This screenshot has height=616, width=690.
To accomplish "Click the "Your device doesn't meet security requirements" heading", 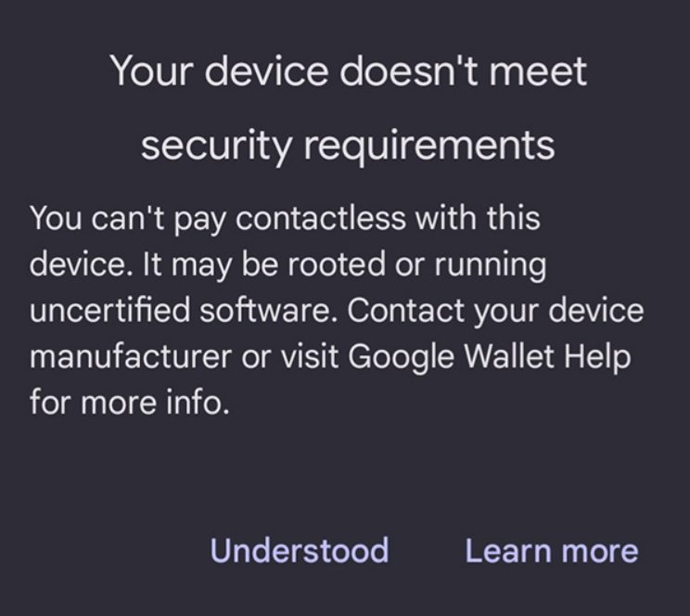I will click(347, 108).
